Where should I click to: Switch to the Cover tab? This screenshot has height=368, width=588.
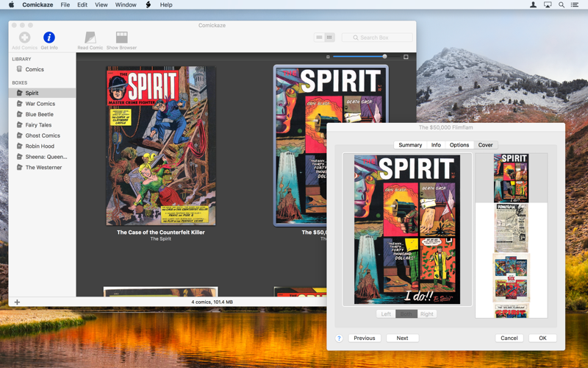click(485, 145)
